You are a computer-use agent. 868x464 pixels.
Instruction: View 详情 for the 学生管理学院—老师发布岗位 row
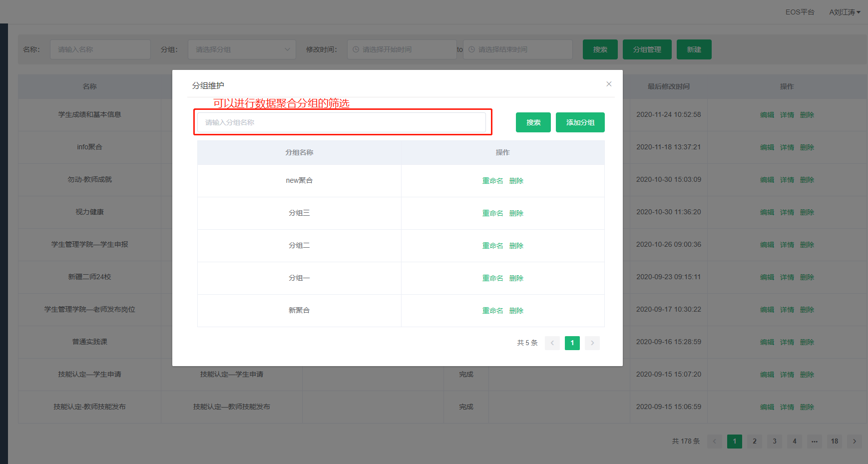[x=787, y=310]
